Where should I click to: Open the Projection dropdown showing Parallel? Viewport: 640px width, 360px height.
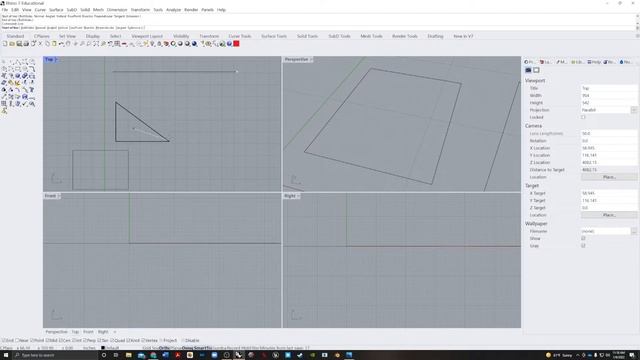(633, 110)
